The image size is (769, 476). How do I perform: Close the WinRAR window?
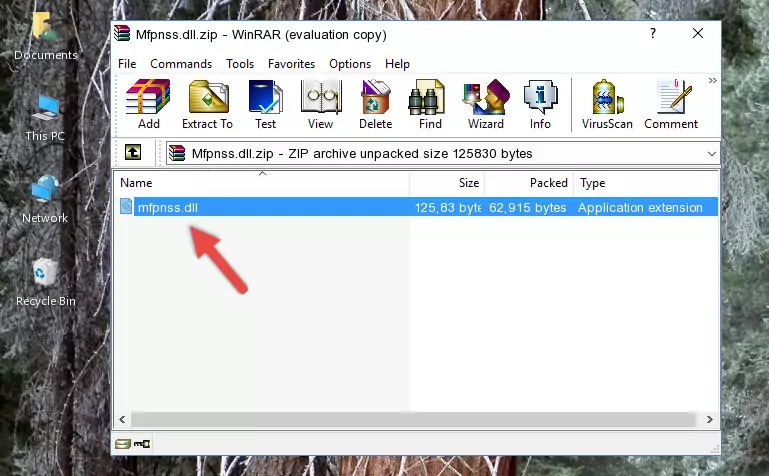coord(698,33)
